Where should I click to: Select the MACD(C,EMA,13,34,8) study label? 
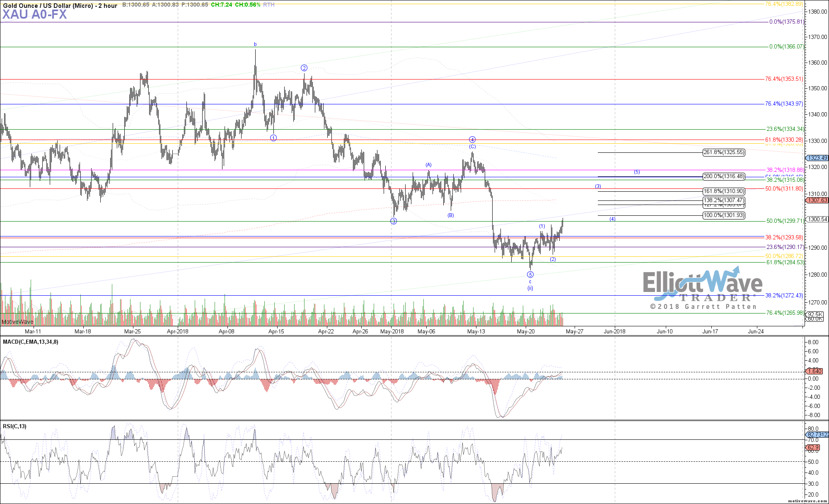(x=31, y=342)
